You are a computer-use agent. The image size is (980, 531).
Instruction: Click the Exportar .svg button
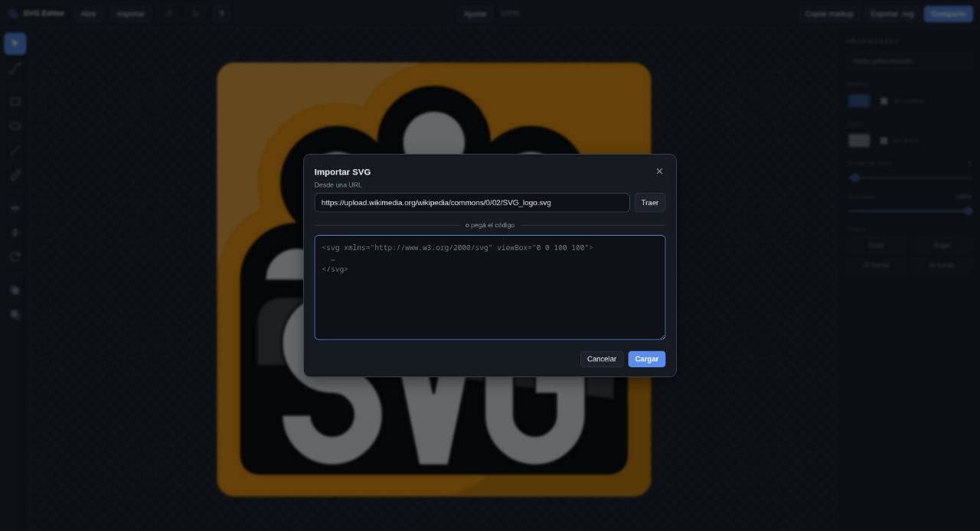[x=892, y=14]
